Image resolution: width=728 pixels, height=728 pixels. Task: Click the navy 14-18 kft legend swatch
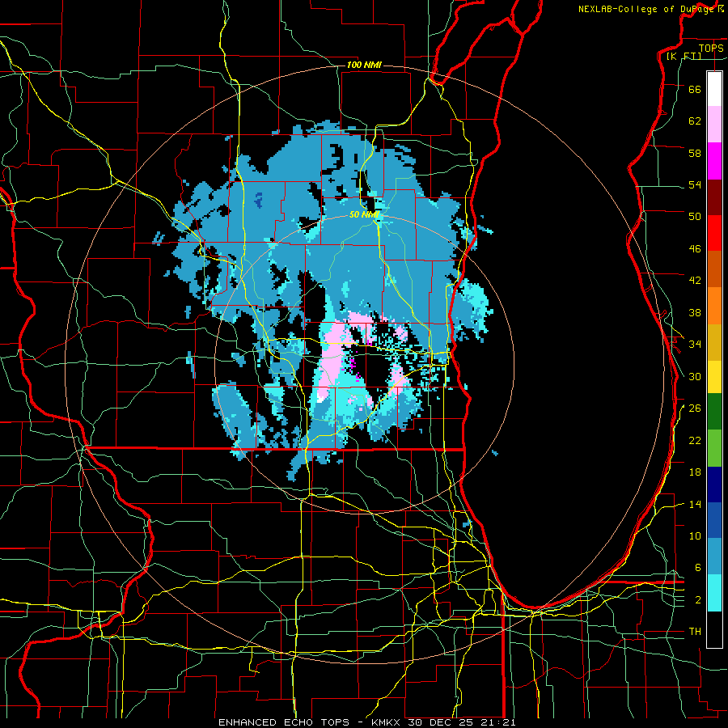[x=714, y=485]
